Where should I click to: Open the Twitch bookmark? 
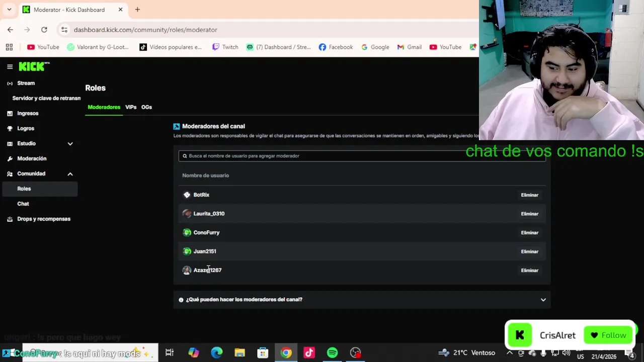[x=225, y=47]
